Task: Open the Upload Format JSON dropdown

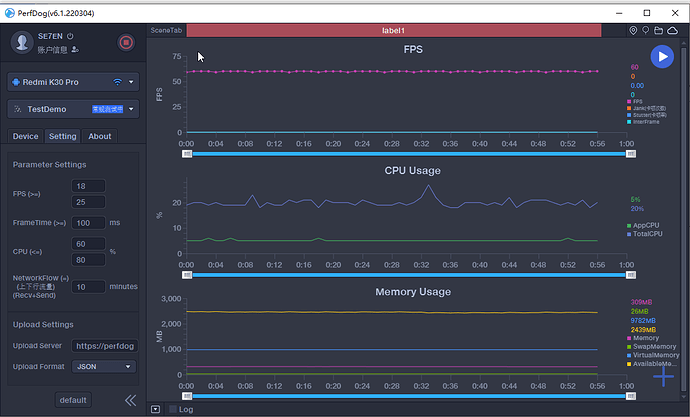Action: pos(104,366)
